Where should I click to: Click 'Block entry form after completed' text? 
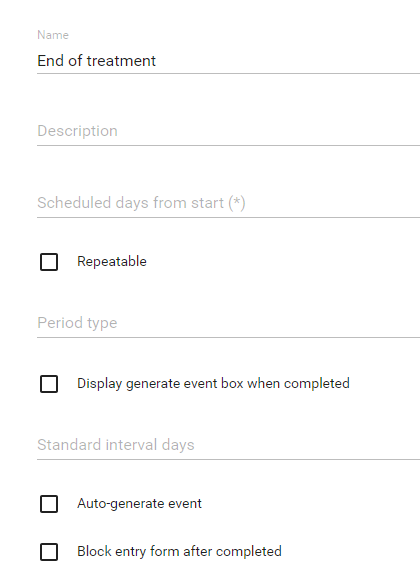pyautogui.click(x=179, y=551)
